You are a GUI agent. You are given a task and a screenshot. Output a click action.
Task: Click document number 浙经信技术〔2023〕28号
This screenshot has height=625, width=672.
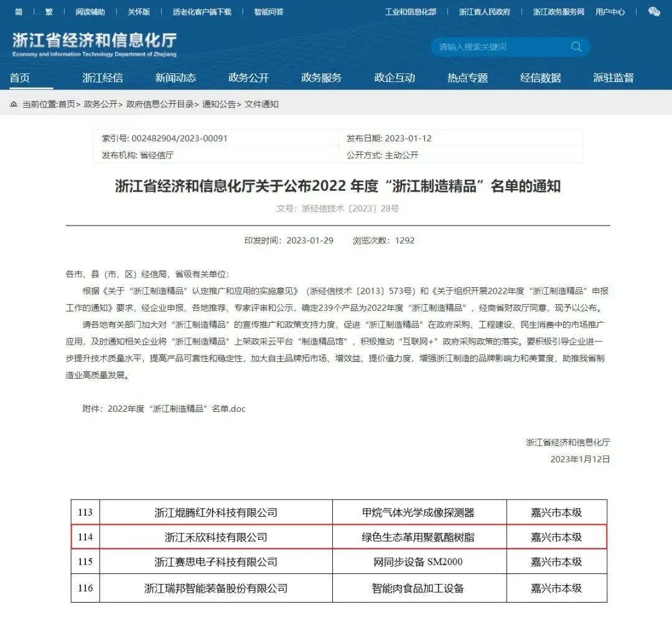[x=350, y=208]
